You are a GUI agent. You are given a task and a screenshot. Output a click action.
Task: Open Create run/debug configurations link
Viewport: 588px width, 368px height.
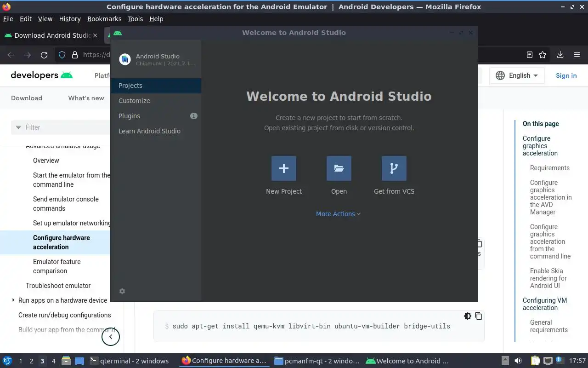point(65,315)
